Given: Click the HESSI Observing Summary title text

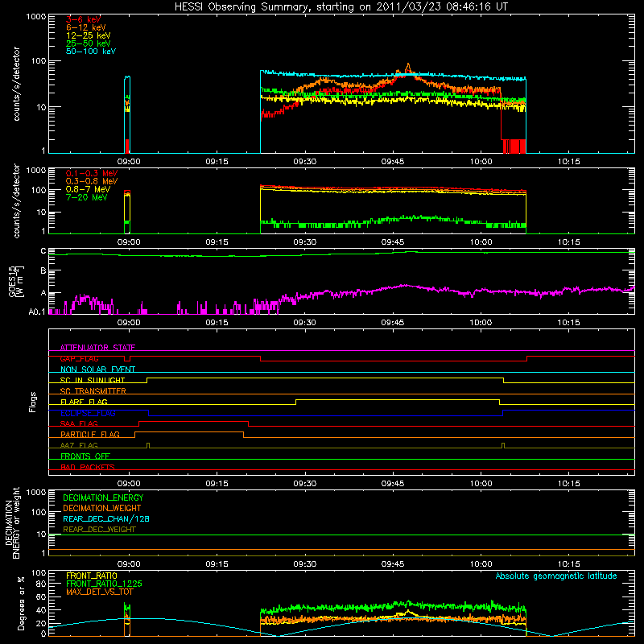Looking at the screenshot, I should (x=341, y=7).
